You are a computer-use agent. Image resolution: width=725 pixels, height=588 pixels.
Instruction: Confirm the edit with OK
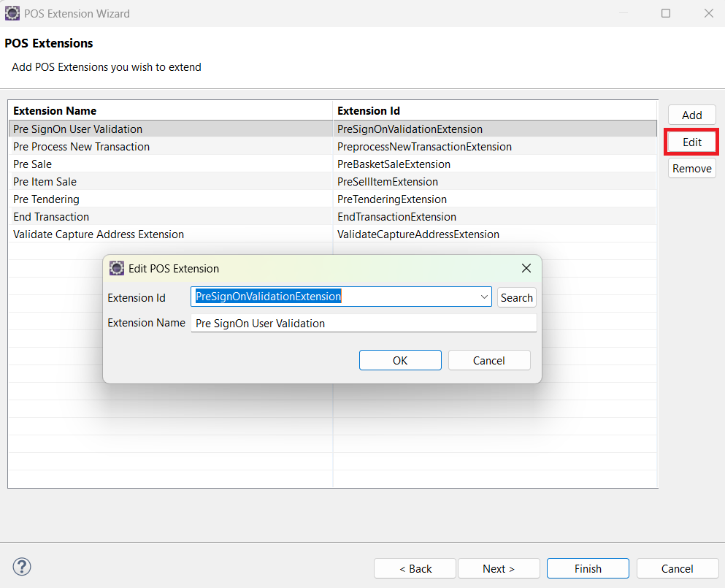(x=400, y=360)
